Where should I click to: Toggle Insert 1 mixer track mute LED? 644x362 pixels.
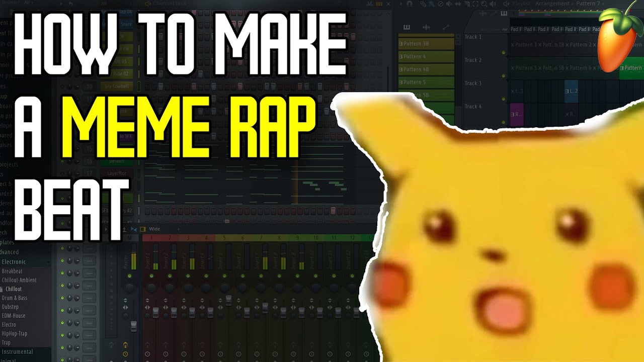pos(151,276)
